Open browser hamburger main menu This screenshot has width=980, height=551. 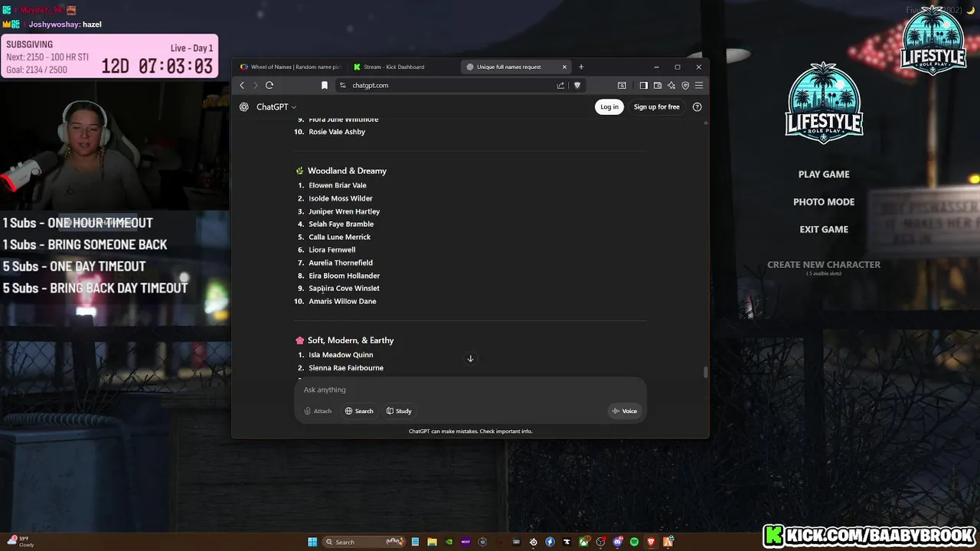pos(699,85)
